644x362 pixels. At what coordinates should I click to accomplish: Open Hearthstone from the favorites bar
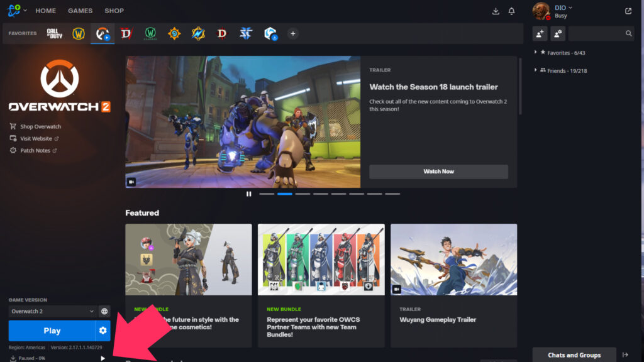[174, 33]
